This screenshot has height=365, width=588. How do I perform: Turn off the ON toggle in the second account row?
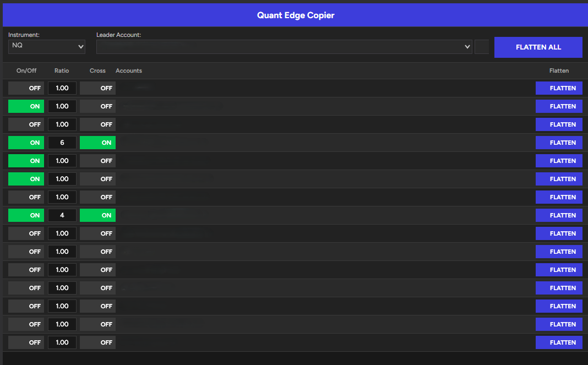(x=26, y=106)
